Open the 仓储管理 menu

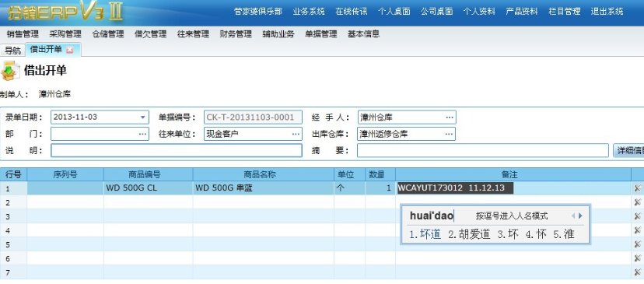tap(108, 34)
